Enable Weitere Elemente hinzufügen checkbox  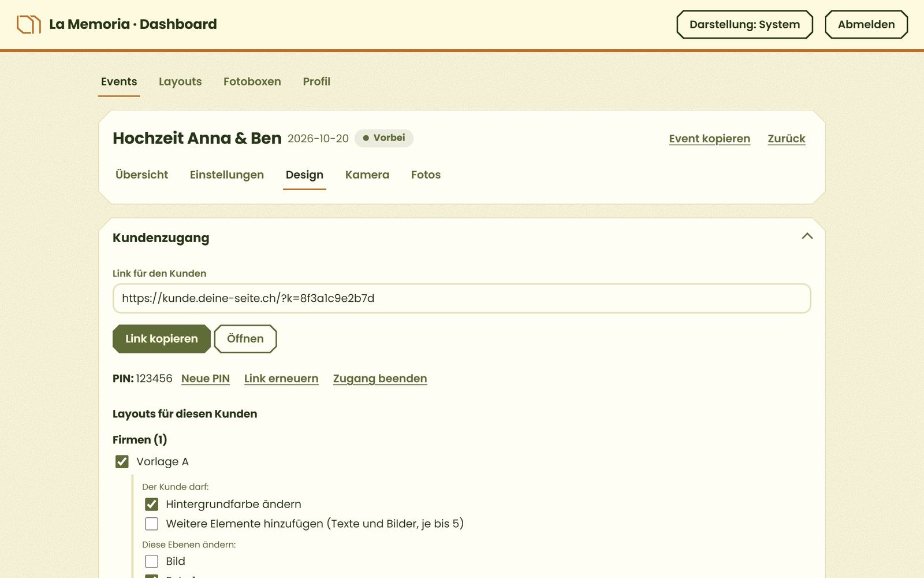point(151,524)
